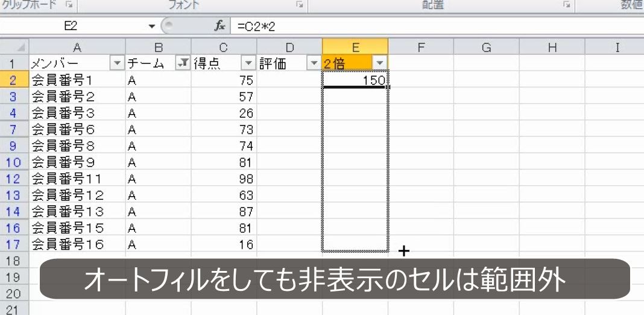Click cell containing 会員番号15
This screenshot has height=315, width=644.
coord(77,228)
